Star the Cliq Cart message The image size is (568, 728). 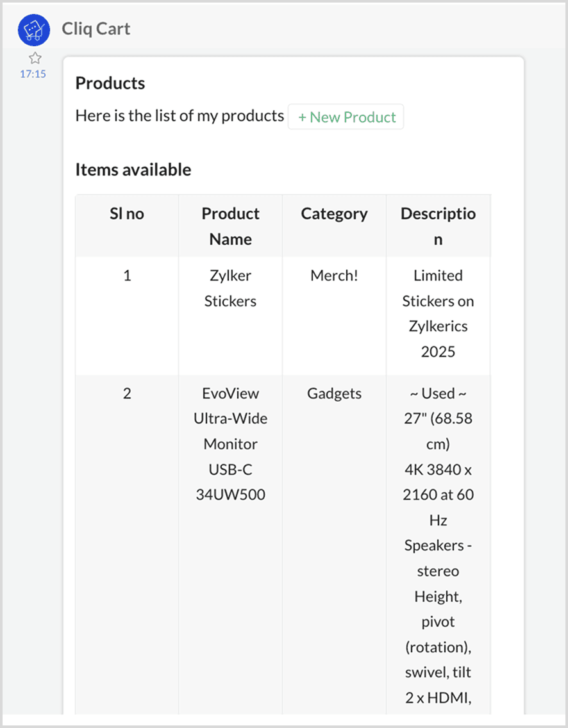click(x=35, y=58)
